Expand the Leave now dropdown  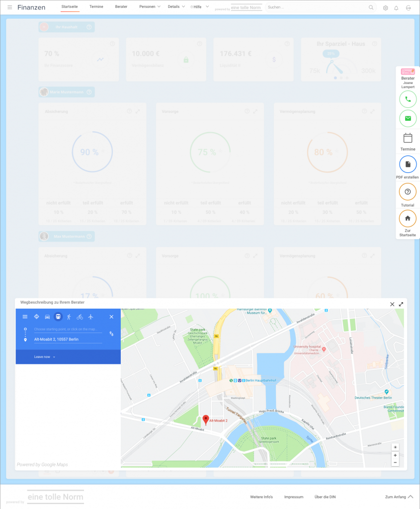(45, 357)
